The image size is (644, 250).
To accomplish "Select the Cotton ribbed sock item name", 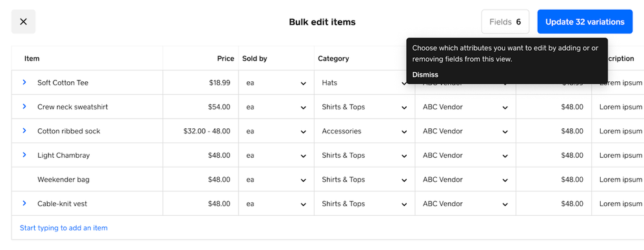I will [68, 131].
